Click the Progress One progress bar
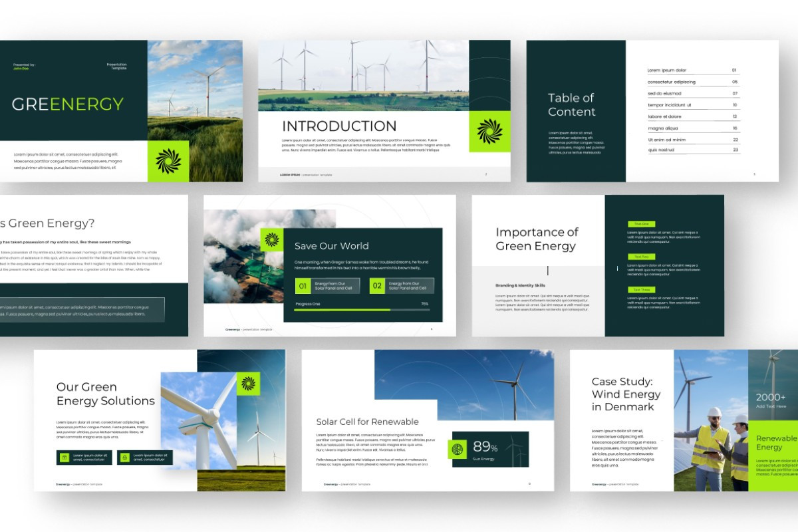Viewport: 798px width, 532px height. [x=362, y=309]
